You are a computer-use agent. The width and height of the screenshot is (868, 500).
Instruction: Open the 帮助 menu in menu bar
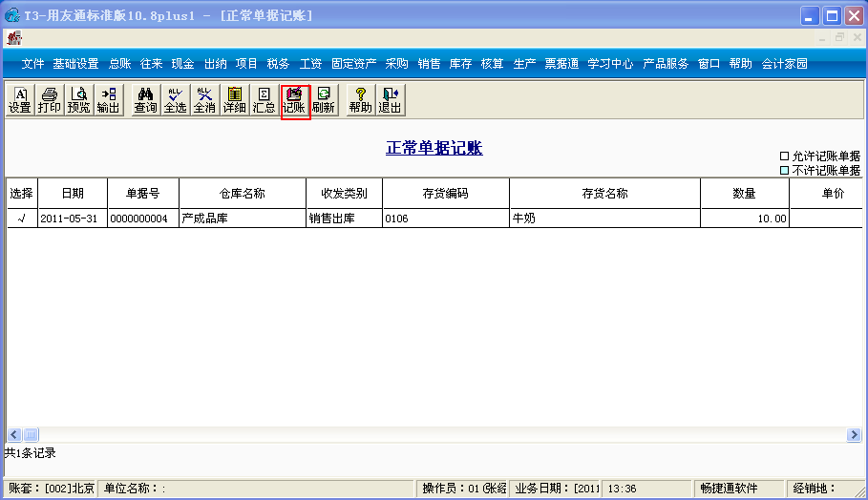click(741, 64)
